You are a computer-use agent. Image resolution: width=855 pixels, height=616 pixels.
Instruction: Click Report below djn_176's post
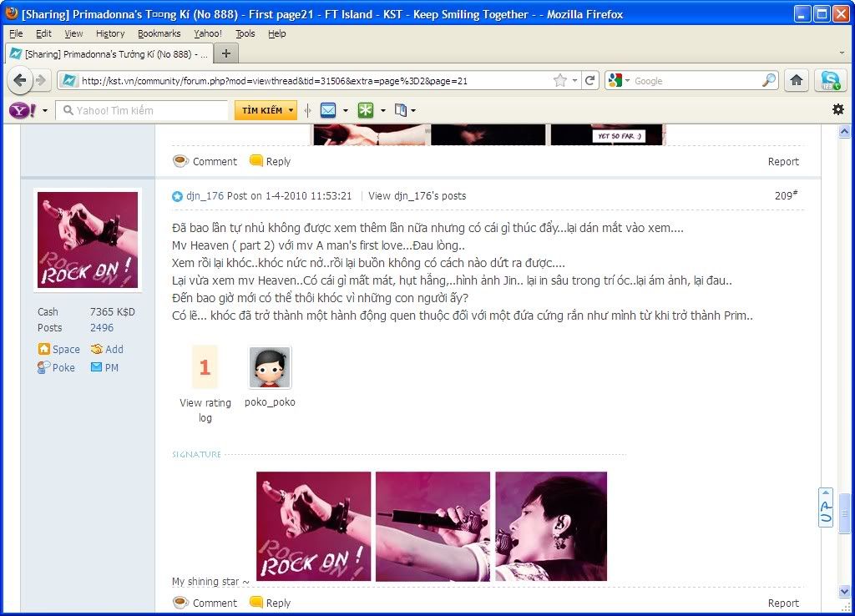[x=783, y=603]
